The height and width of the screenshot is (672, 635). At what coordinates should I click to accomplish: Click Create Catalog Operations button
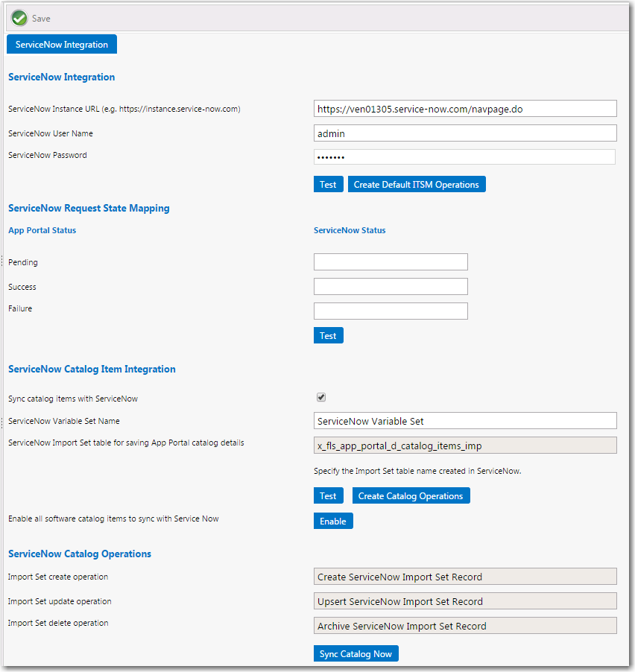[x=411, y=495]
